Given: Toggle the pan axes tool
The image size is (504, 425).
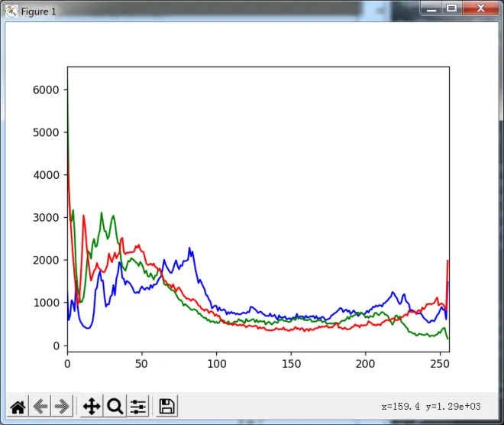Looking at the screenshot, I should (92, 406).
